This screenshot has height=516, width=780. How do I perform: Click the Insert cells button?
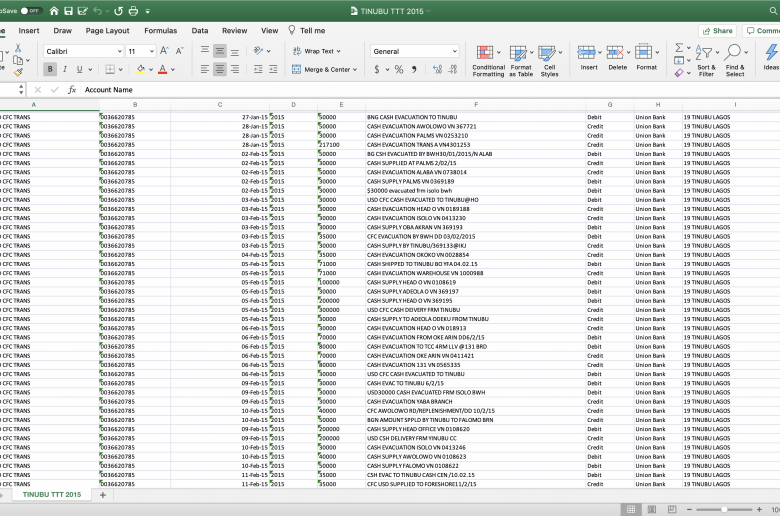pyautogui.click(x=589, y=57)
